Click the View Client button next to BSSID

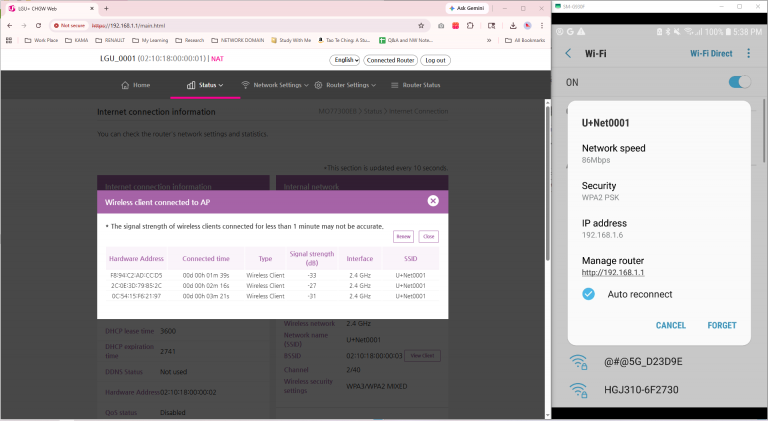click(x=422, y=355)
